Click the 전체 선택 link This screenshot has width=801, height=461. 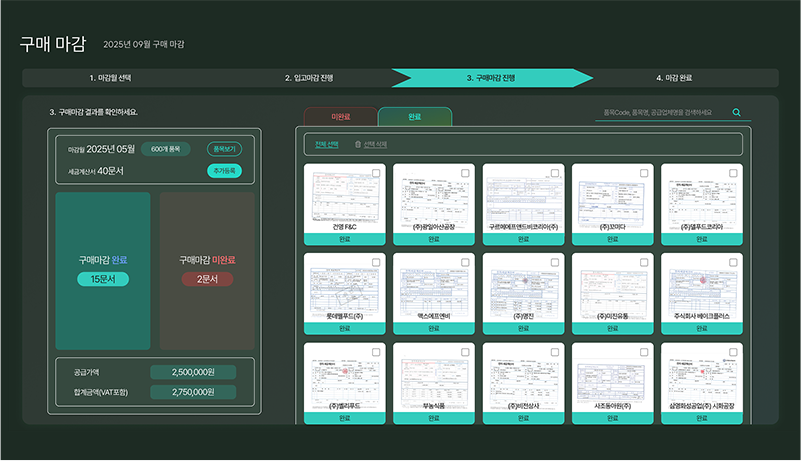click(x=327, y=144)
